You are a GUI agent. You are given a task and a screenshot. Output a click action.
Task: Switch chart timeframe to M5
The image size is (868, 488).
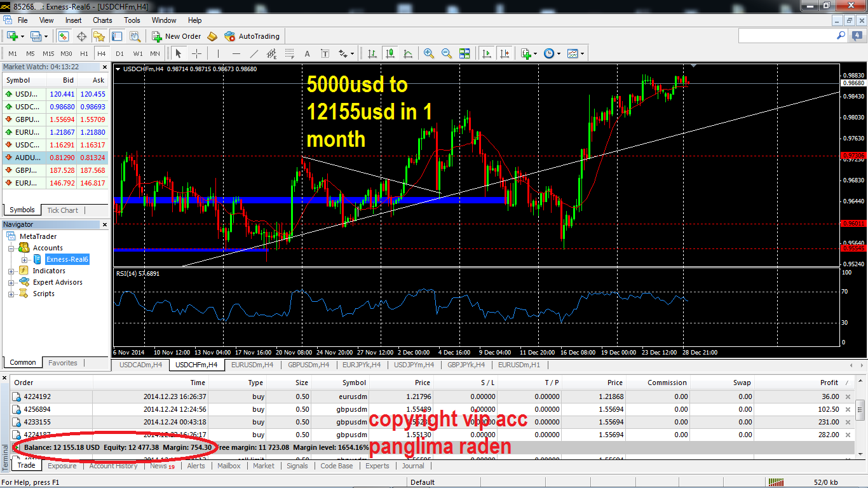[31, 53]
